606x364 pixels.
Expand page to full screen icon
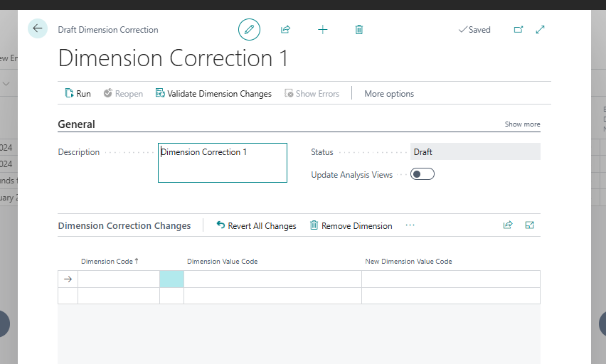pyautogui.click(x=541, y=30)
